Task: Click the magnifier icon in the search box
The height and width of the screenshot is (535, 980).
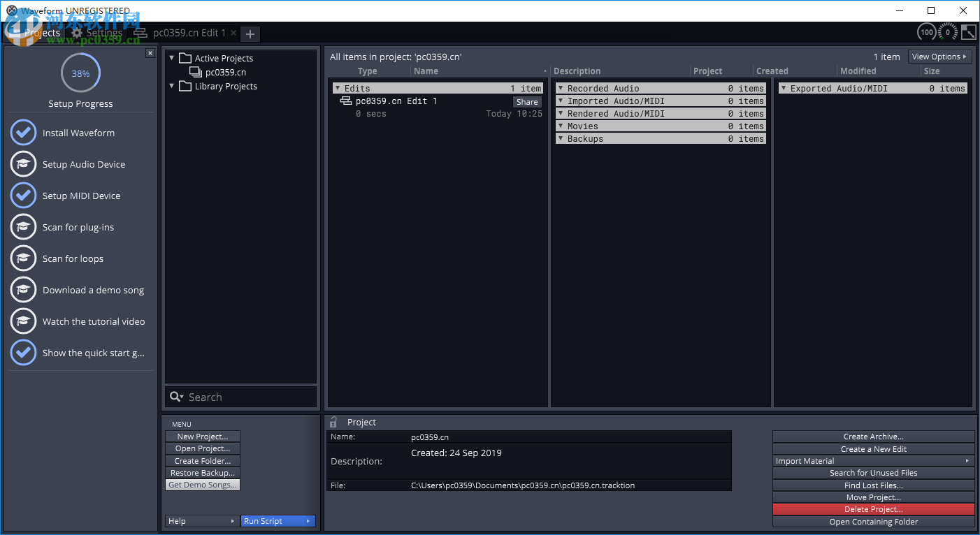Action: click(176, 397)
